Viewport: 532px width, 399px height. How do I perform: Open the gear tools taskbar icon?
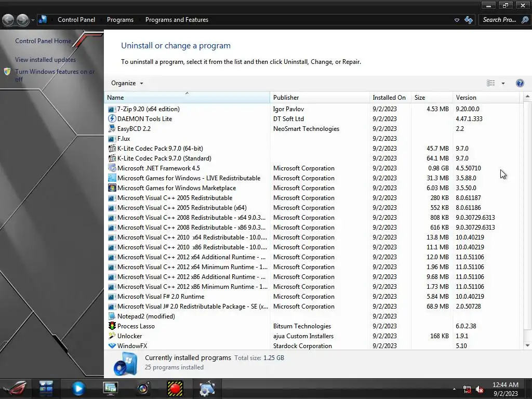[x=207, y=389]
